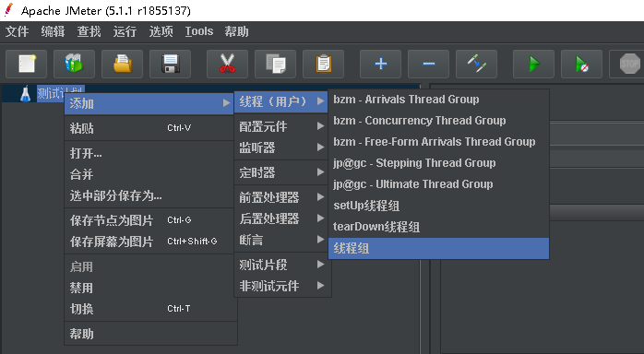The width and height of the screenshot is (644, 354).
Task: Expand the 配置元件 submenu
Action: (281, 126)
